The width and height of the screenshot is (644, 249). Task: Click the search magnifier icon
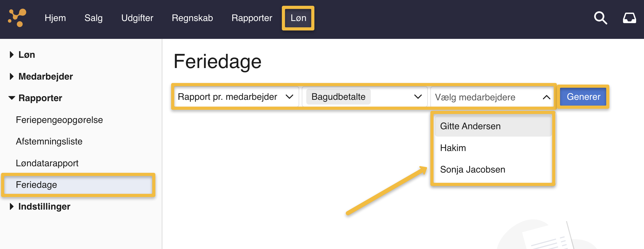click(x=600, y=18)
